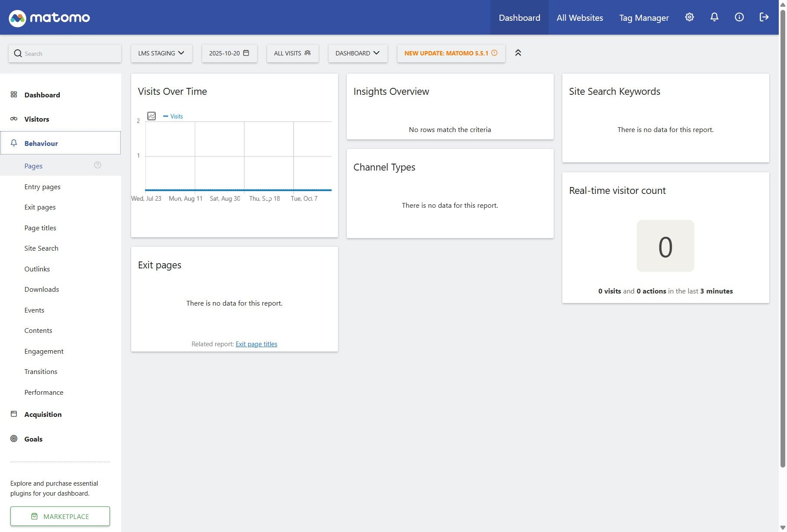Switch to the All Websites tab
Viewport: 787px width, 532px height.
(x=580, y=18)
